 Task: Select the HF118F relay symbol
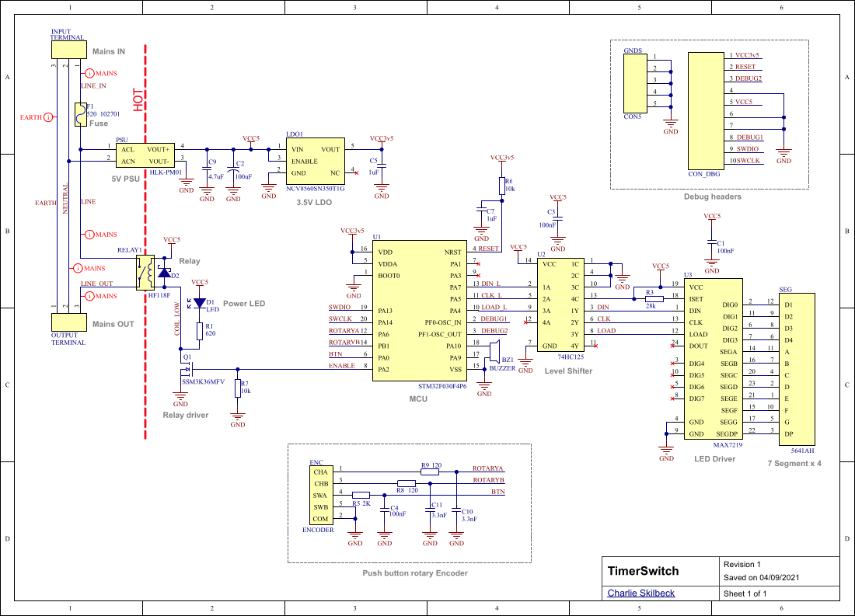click(x=147, y=271)
